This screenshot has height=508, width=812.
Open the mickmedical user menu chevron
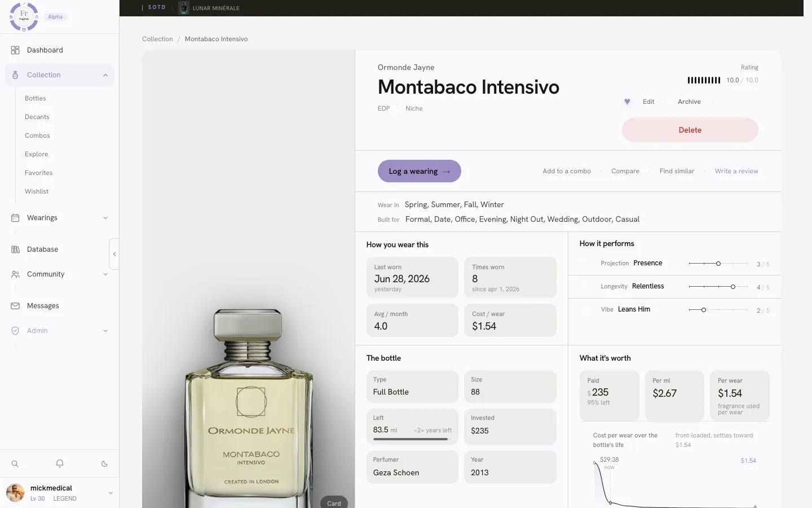pos(111,493)
